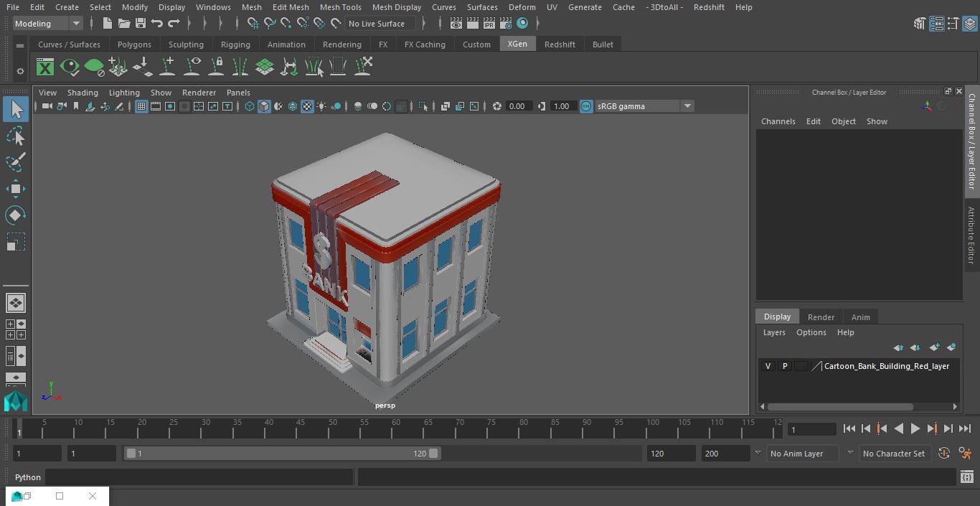Open the Modeling workspace dropdown
This screenshot has width=980, height=506.
[x=47, y=24]
